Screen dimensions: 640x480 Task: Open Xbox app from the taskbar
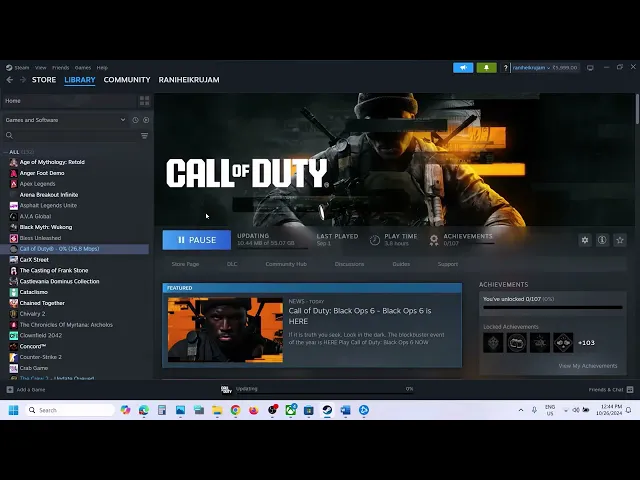point(291,410)
